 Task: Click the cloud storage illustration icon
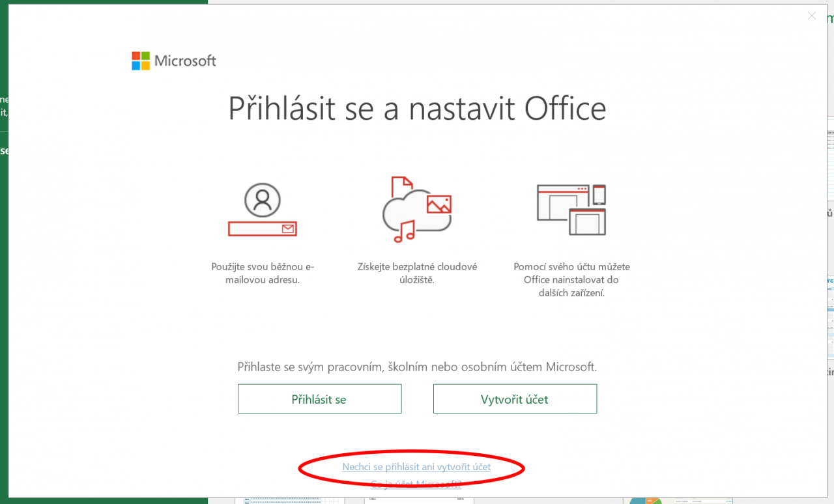417,209
